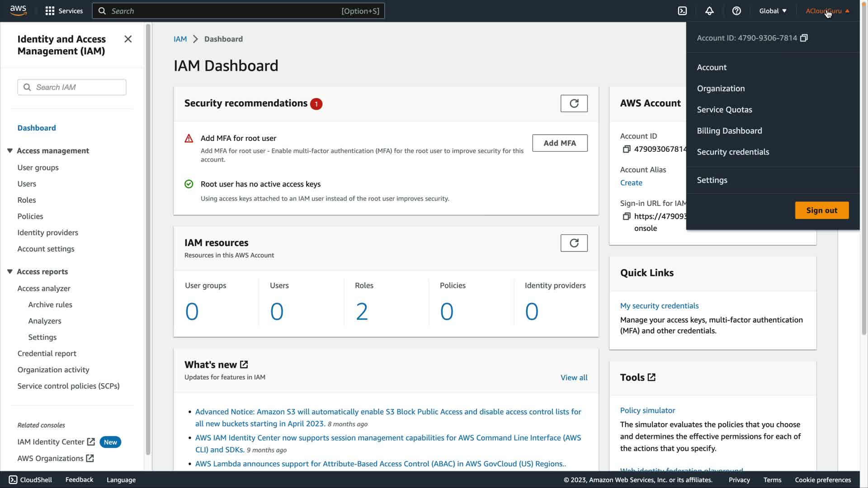This screenshot has width=868, height=488.
Task: Copy Account ID in the account dropdown
Action: point(804,38)
